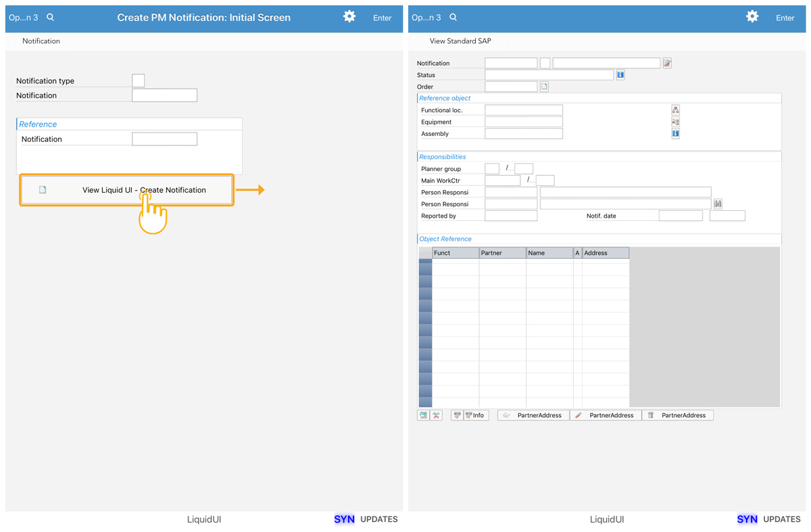Click search magnifier in right screen header
This screenshot has width=811, height=532.
click(x=453, y=18)
